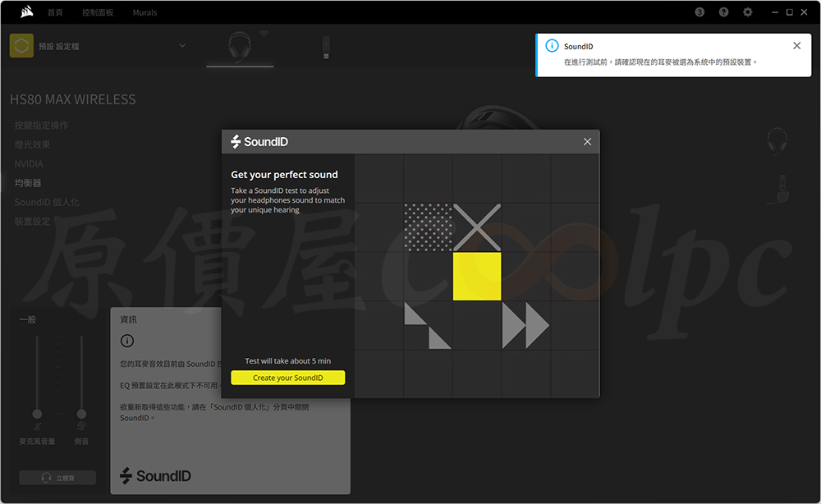Toggle microphone mute icon under mic slider
This screenshot has height=504, width=821.
coord(37,427)
